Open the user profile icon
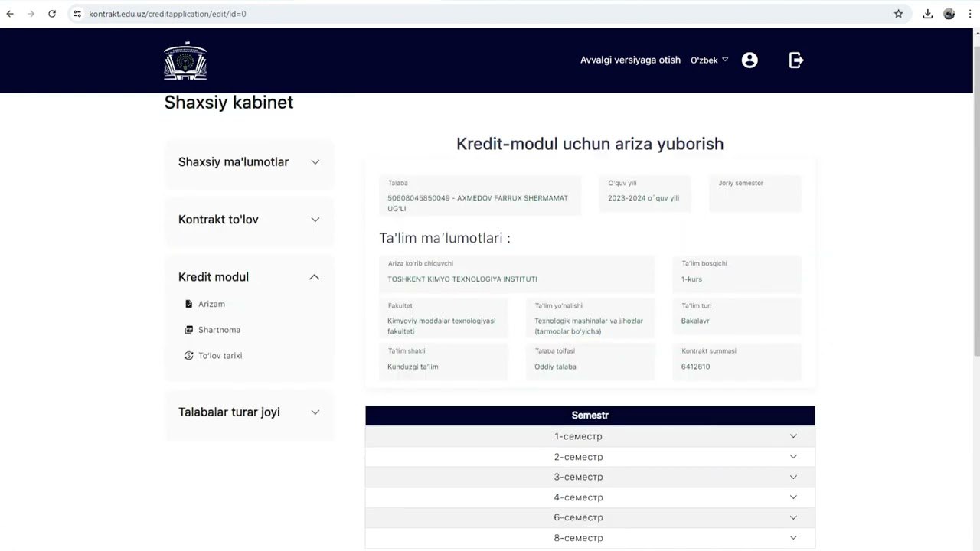 pyautogui.click(x=750, y=60)
